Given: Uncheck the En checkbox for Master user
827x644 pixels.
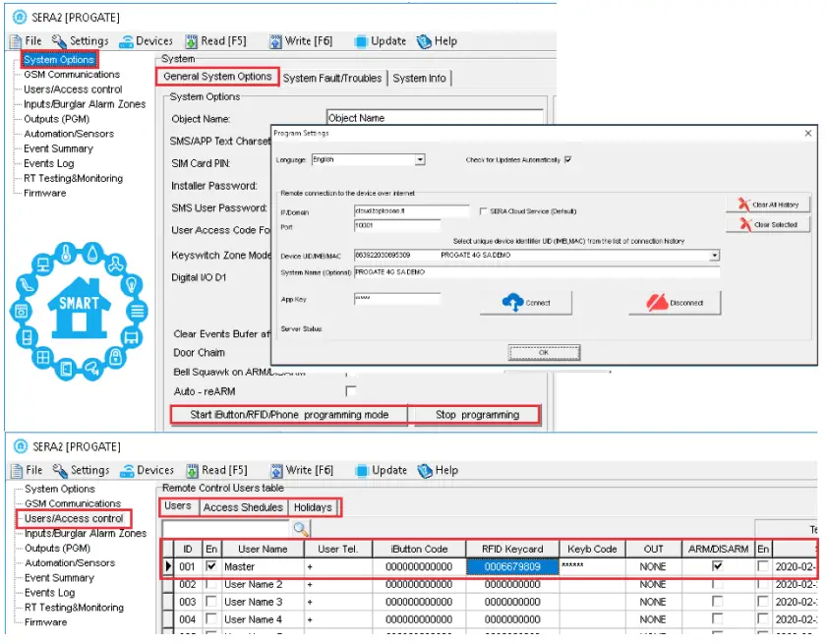Looking at the screenshot, I should (211, 566).
